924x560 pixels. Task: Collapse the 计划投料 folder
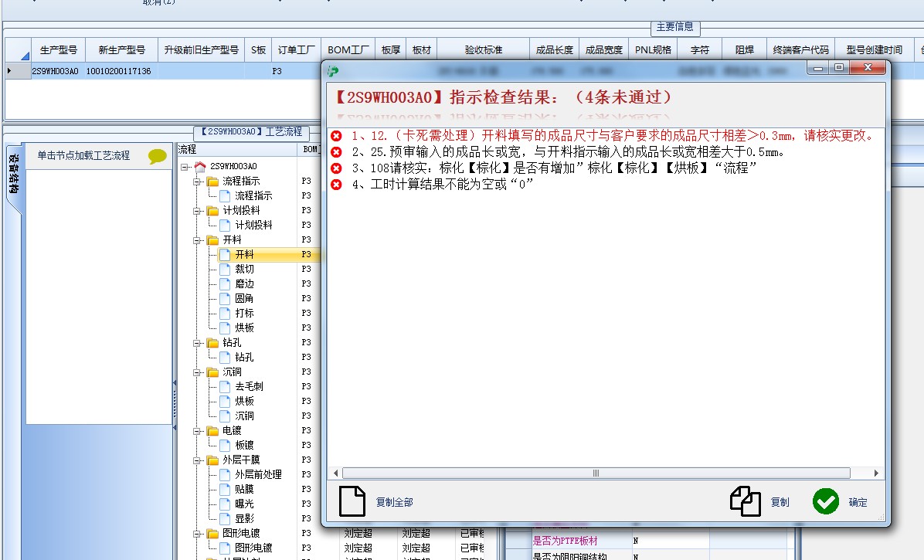[x=197, y=211]
